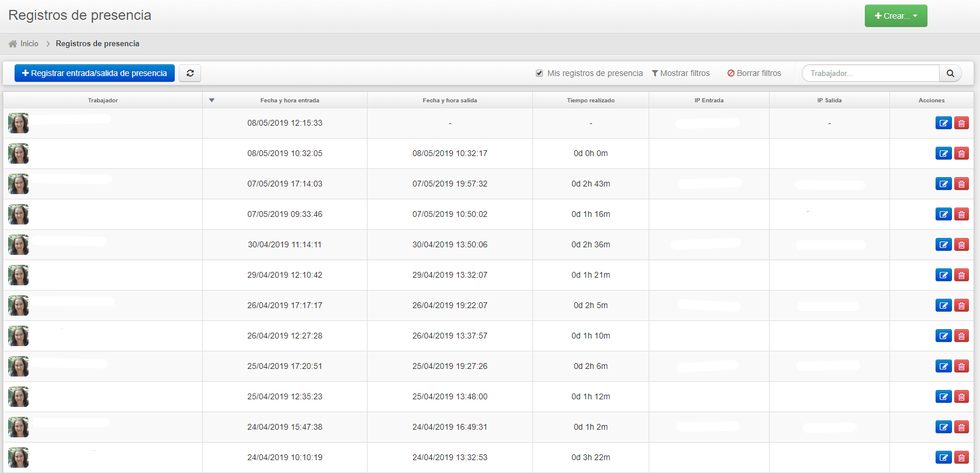Delete the 24/04/2019 10:10:19 record
The width and height of the screenshot is (980, 473).
click(961, 457)
